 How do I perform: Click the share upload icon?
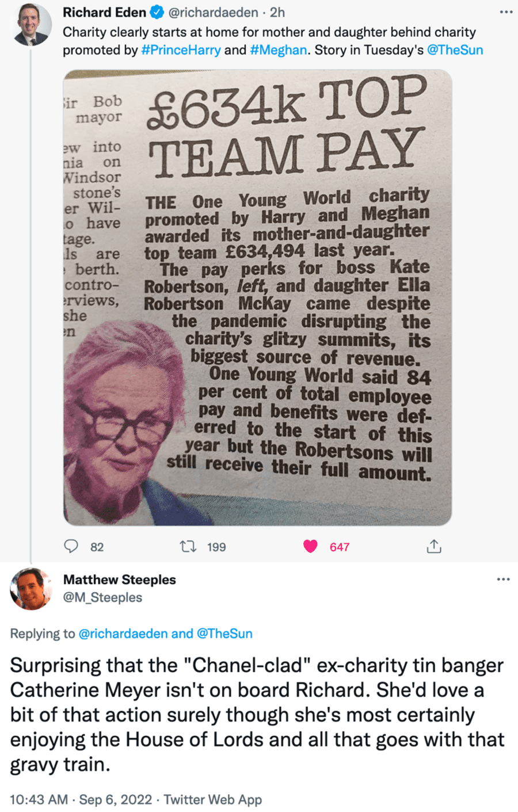(x=434, y=546)
